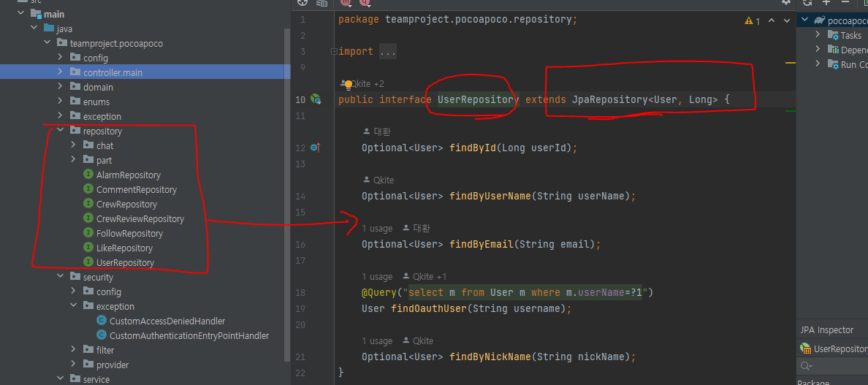
Task: Expand the filter package chevron
Action: click(73, 350)
